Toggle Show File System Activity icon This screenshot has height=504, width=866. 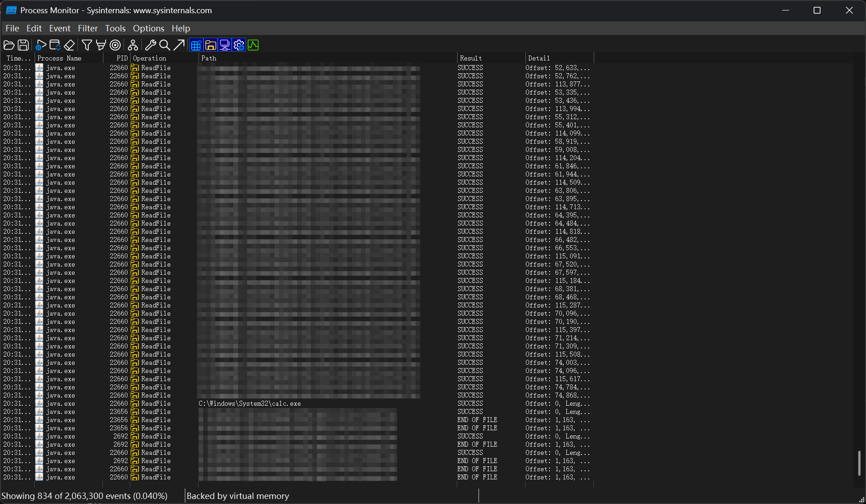click(210, 45)
